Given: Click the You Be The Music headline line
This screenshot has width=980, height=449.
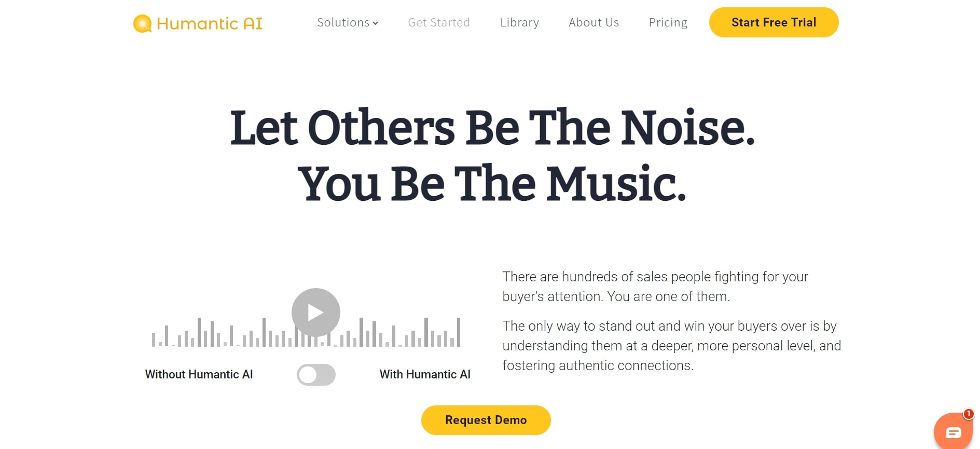Looking at the screenshot, I should [492, 184].
